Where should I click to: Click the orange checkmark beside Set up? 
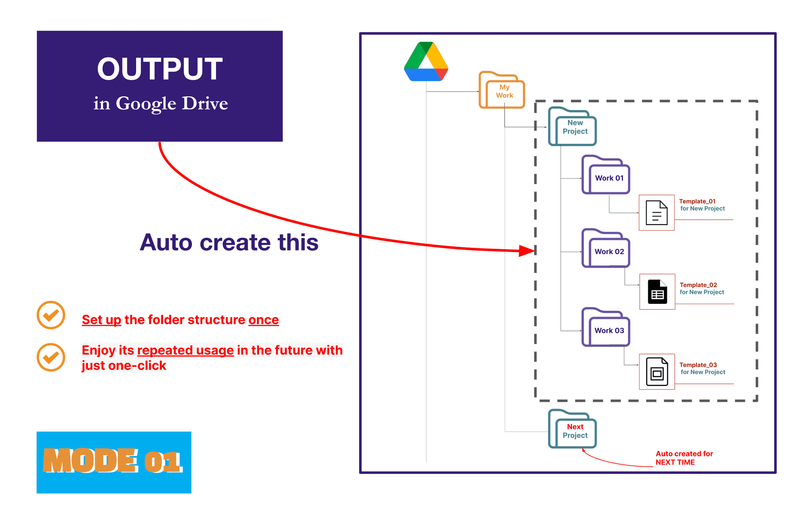tap(51, 315)
